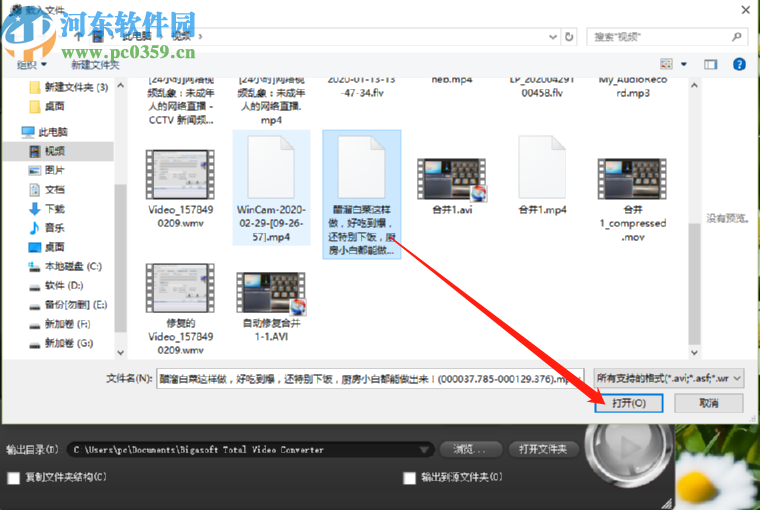This screenshot has height=510, width=760.
Task: Click the search magnifier icon
Action: pos(737,37)
